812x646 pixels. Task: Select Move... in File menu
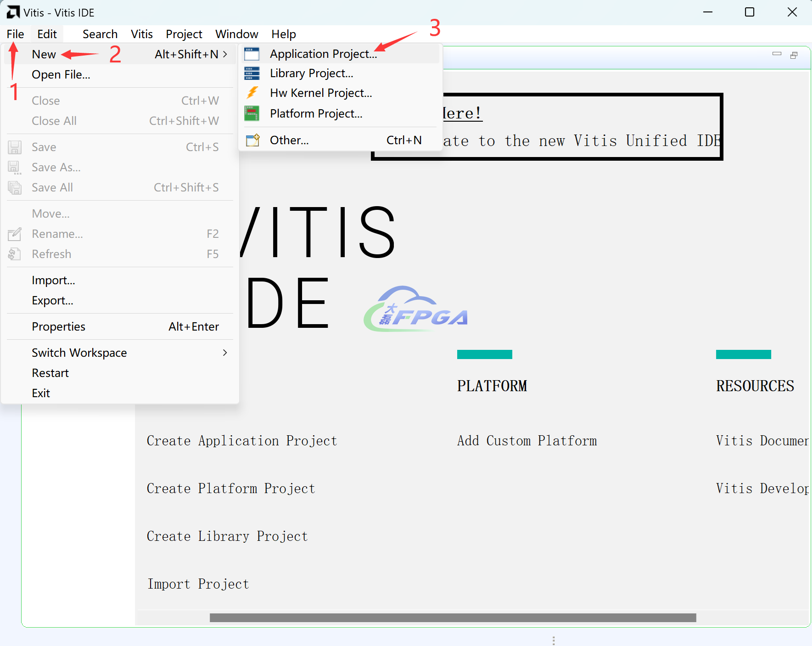point(119,213)
